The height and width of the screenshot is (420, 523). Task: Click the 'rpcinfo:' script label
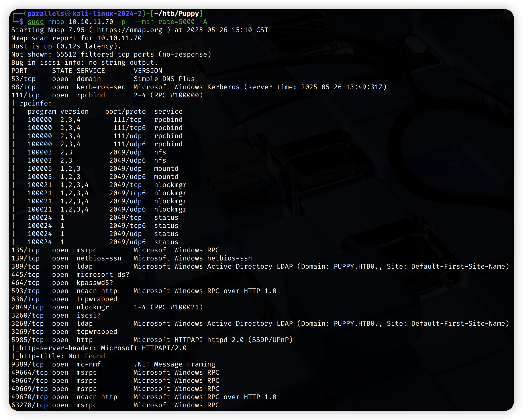35,103
